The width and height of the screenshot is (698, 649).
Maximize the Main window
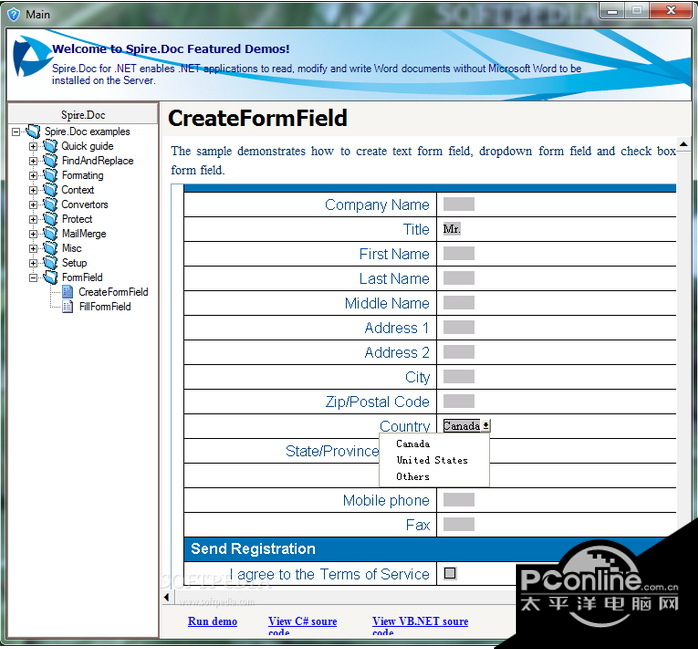click(x=637, y=11)
